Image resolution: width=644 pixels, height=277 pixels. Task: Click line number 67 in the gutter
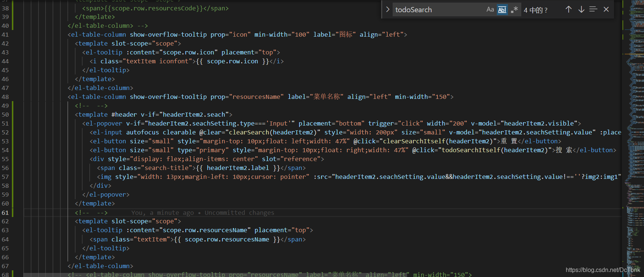pos(5,266)
